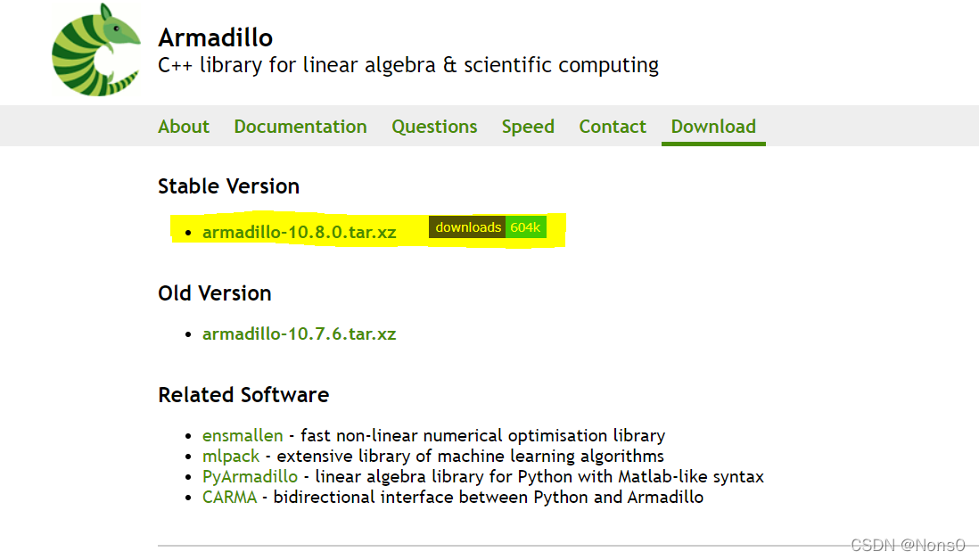Switch to the Speed tab
The width and height of the screenshot is (979, 560).
coord(528,127)
